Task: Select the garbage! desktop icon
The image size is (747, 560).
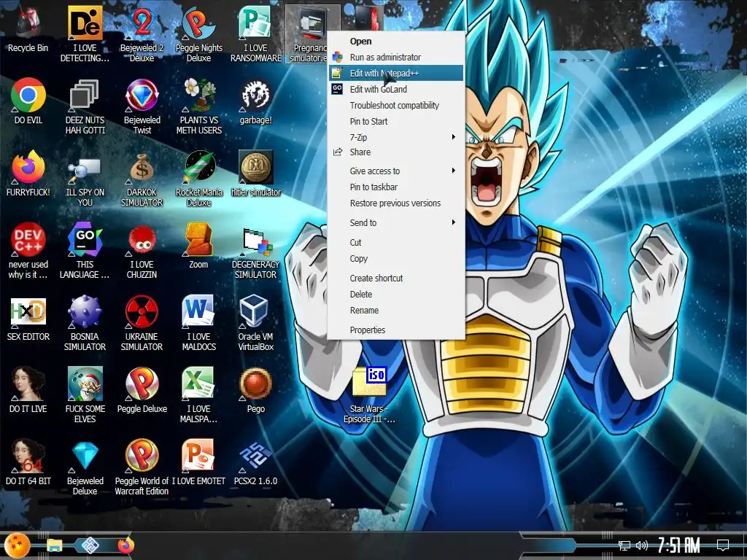Action: click(x=256, y=101)
